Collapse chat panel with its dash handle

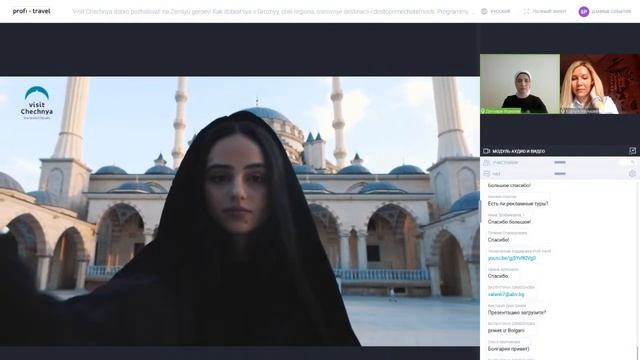coord(560,174)
